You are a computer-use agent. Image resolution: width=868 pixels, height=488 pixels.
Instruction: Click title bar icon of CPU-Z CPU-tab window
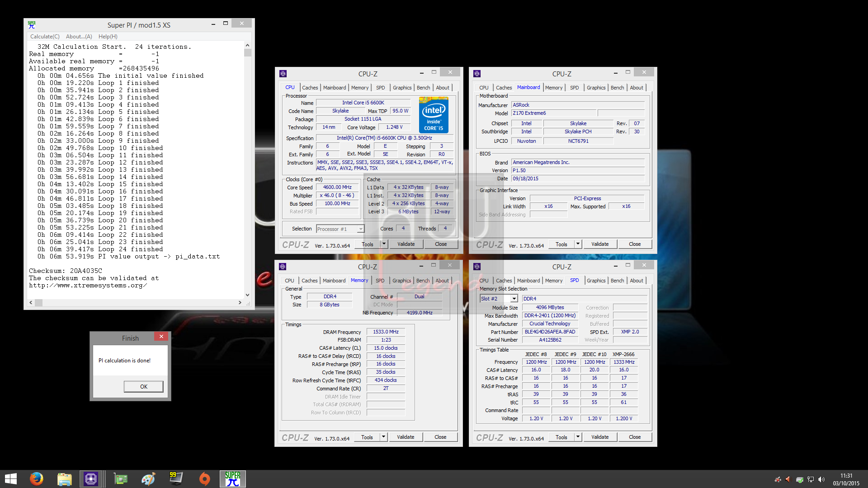pyautogui.click(x=283, y=74)
